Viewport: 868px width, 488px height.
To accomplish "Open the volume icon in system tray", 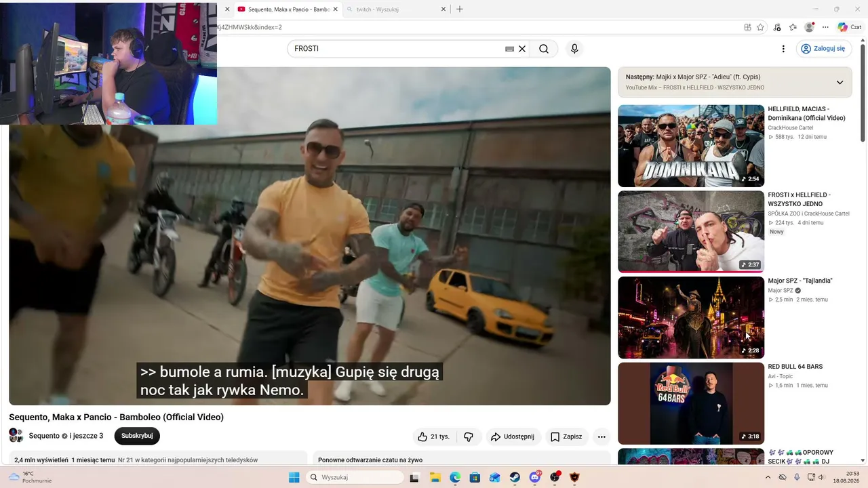I will [821, 477].
